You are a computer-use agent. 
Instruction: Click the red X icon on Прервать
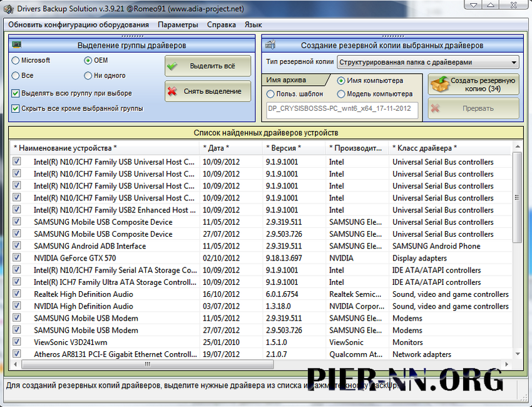436,108
